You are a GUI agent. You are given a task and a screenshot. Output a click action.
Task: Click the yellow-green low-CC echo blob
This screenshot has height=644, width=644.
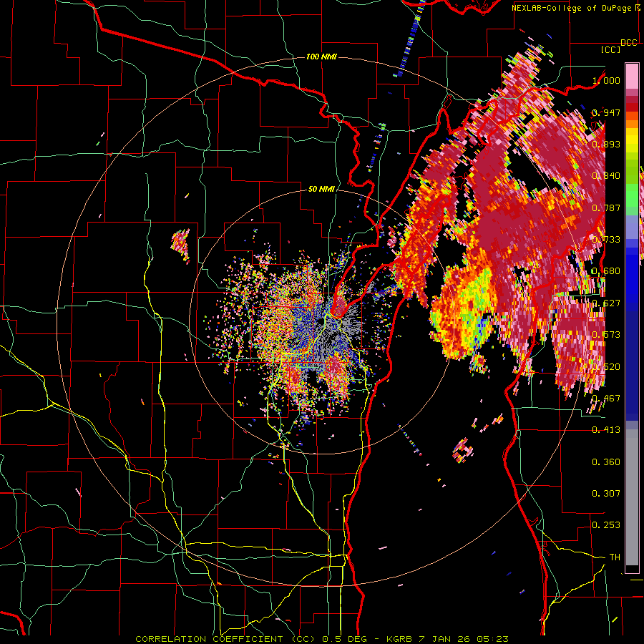(x=464, y=310)
